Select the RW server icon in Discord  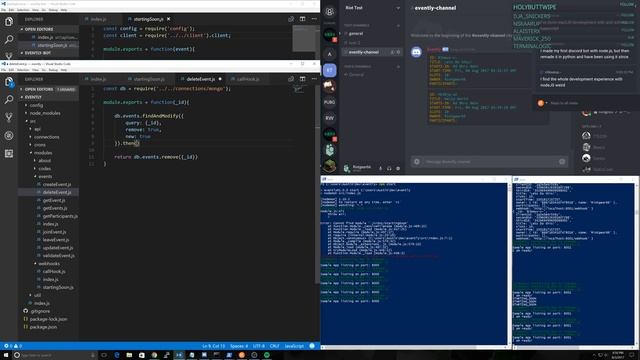click(x=330, y=118)
